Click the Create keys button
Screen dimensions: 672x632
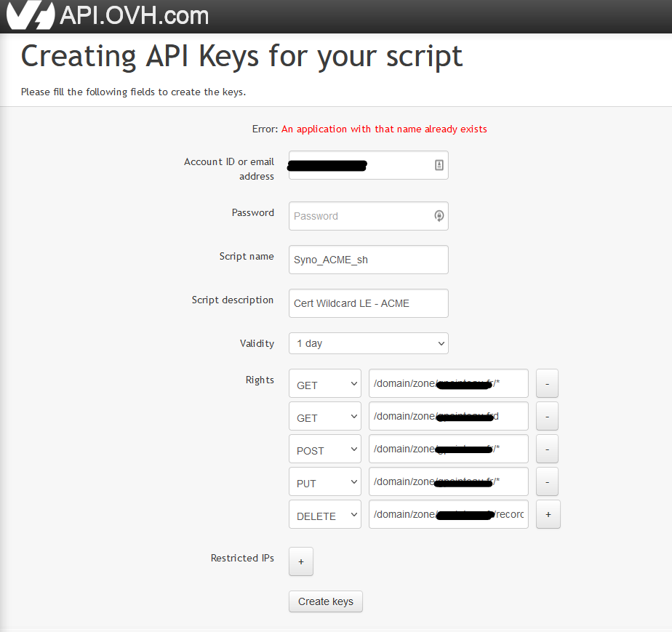[326, 601]
